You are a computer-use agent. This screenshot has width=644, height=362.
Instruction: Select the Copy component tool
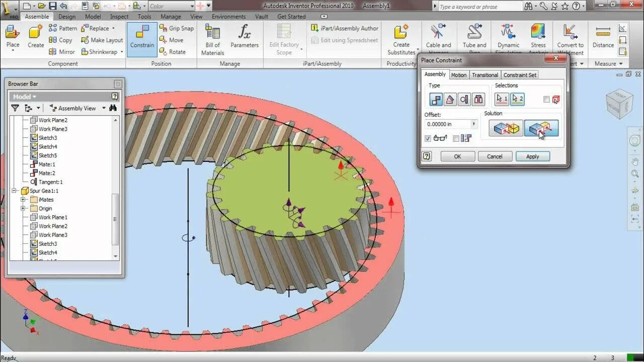click(x=60, y=40)
